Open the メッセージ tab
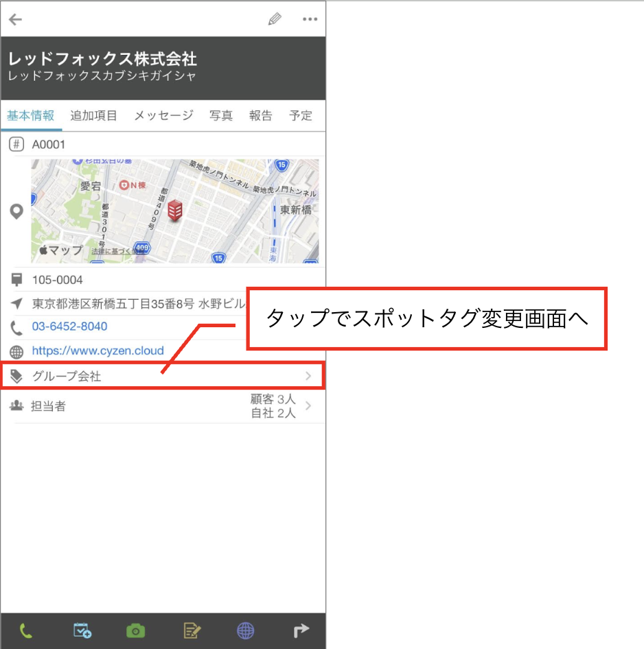 point(163,115)
